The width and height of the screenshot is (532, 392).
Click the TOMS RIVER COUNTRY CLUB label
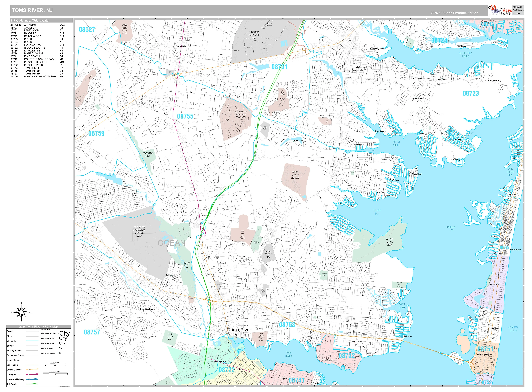261,337
